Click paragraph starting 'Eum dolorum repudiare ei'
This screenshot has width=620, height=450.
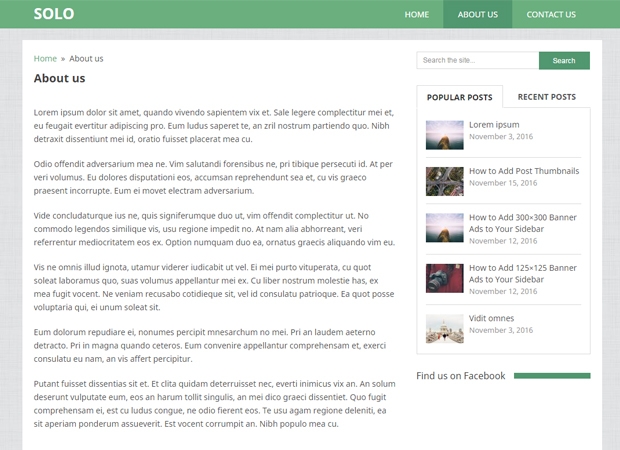tap(210, 345)
